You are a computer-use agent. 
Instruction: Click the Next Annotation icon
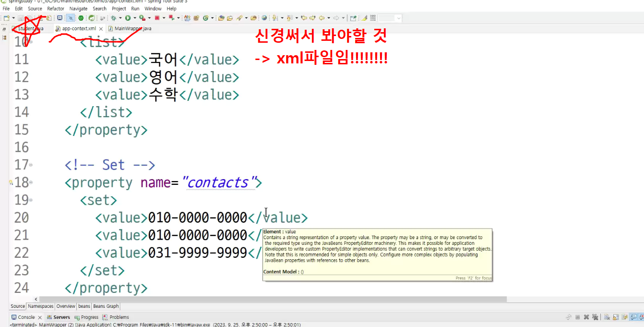tap(274, 18)
